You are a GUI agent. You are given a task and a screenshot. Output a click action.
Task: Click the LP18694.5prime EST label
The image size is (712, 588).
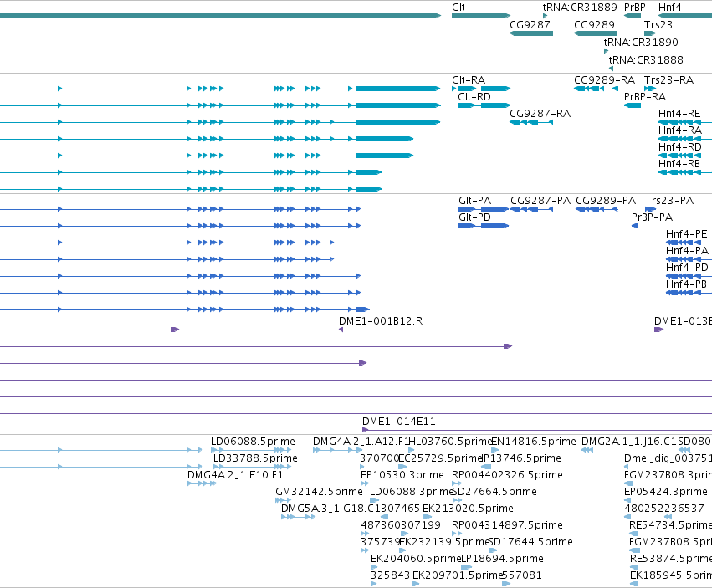(502, 559)
